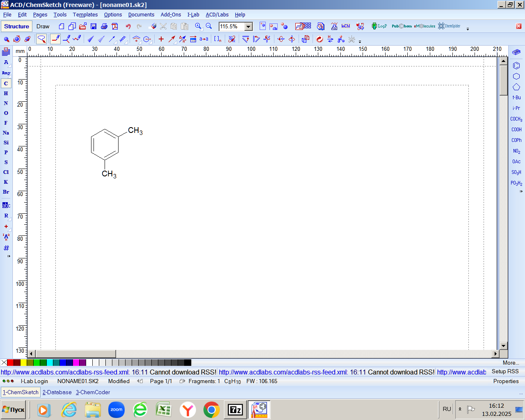Click the Print icon

pyautogui.click(x=104, y=26)
